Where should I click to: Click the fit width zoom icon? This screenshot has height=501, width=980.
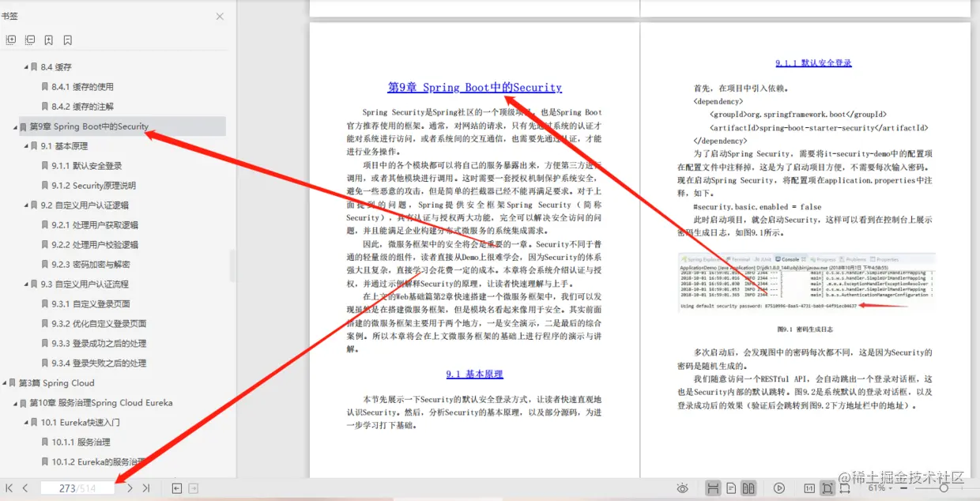[x=846, y=488]
